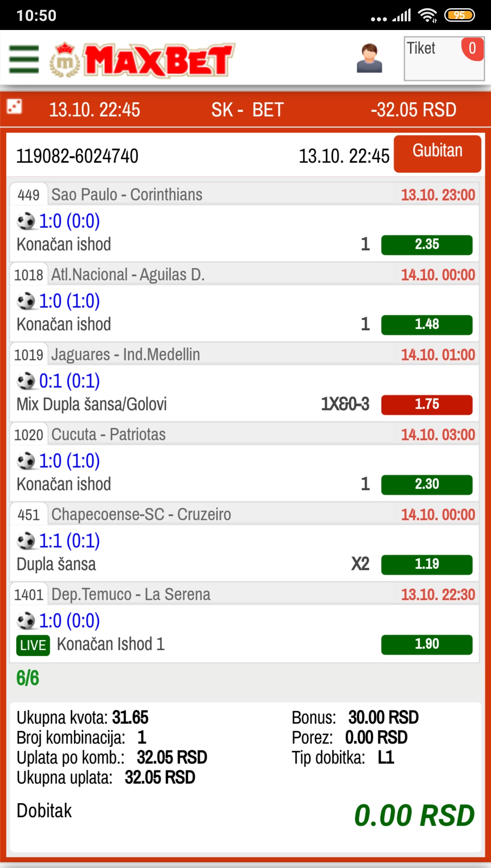The image size is (491, 868).
Task: Tap the red ticket counter badge
Action: [472, 49]
